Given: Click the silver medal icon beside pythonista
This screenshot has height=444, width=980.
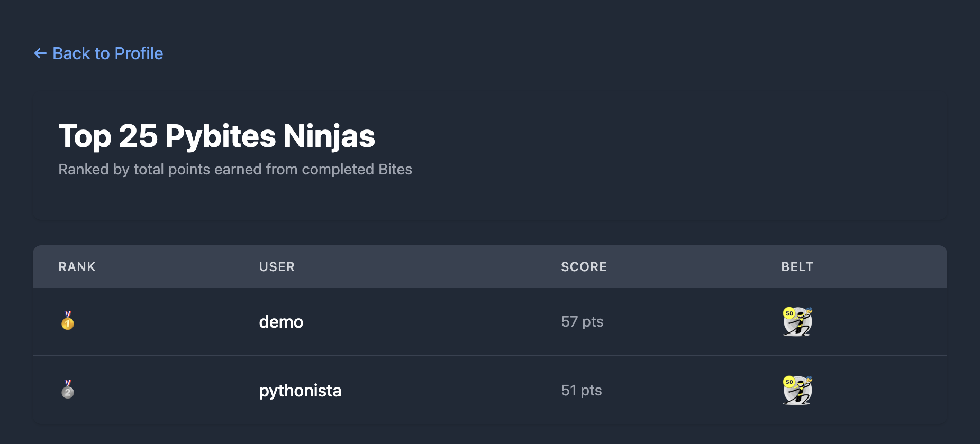Looking at the screenshot, I should click(67, 390).
